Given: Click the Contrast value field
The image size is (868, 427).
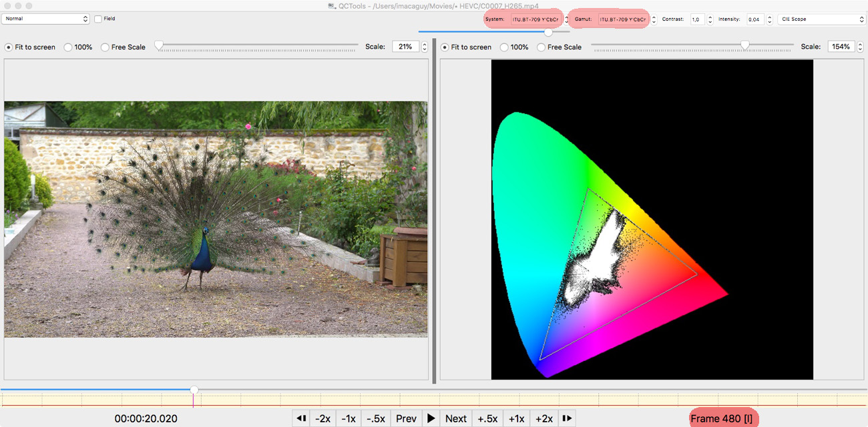Looking at the screenshot, I should [x=697, y=19].
